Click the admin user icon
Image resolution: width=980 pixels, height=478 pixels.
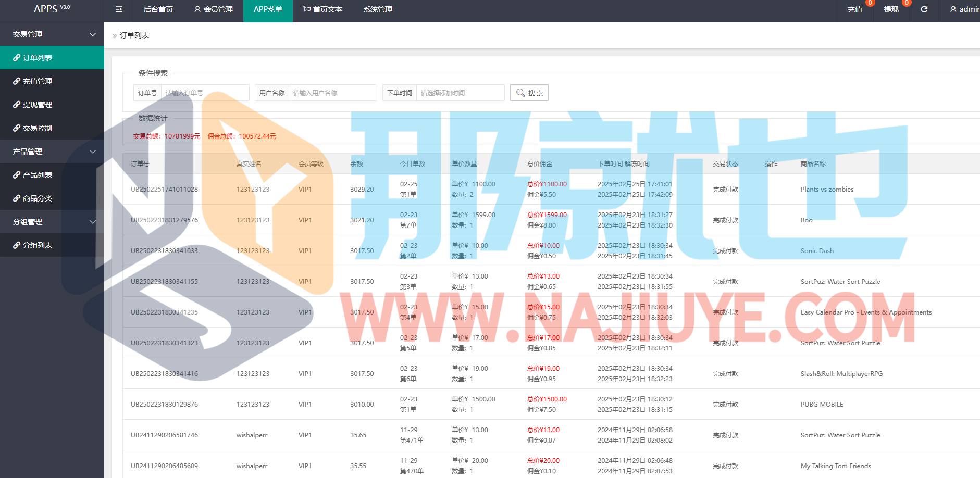point(953,9)
